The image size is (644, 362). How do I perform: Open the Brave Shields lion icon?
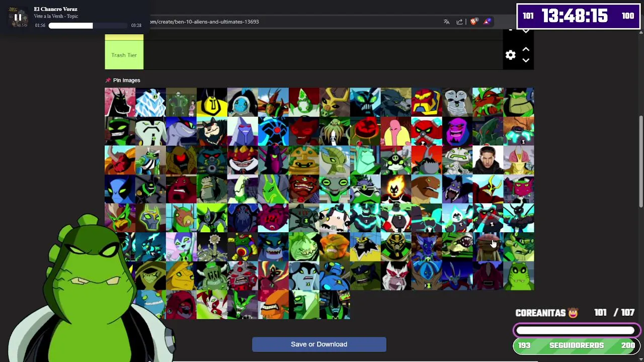point(473,22)
